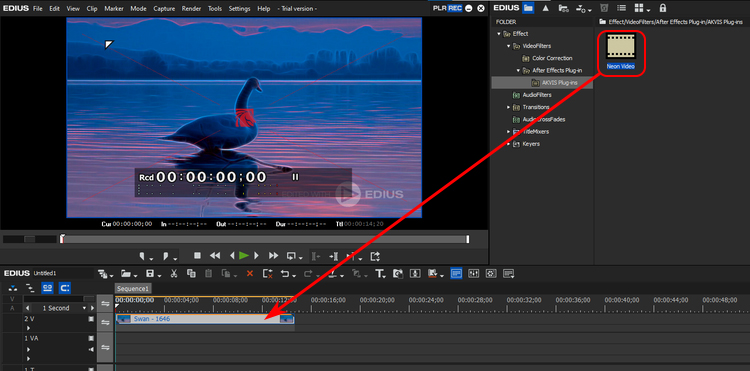Viewport: 750px width, 371px height.
Task: Collapse the Effect root folder
Action: click(x=499, y=34)
